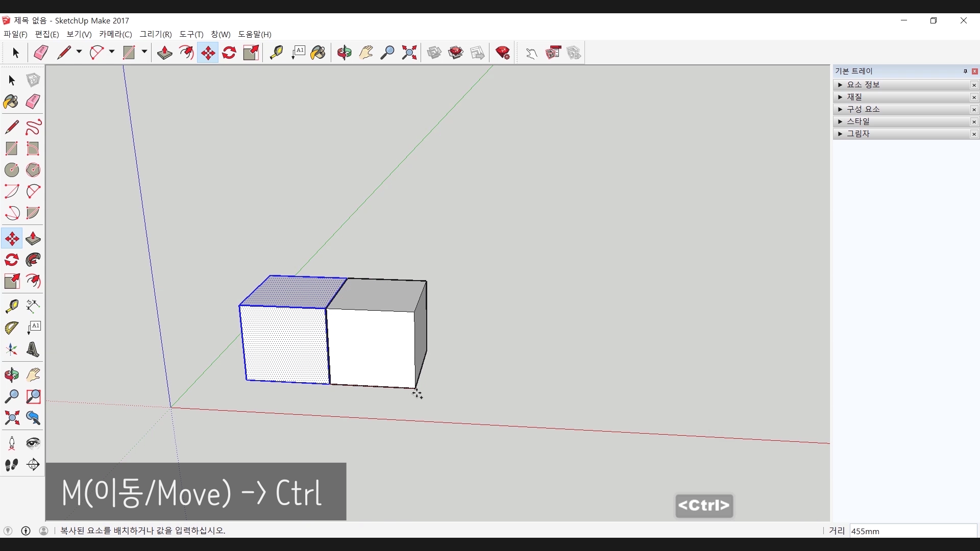Select the Walk footprints tool
This screenshot has height=551, width=980.
point(12,465)
